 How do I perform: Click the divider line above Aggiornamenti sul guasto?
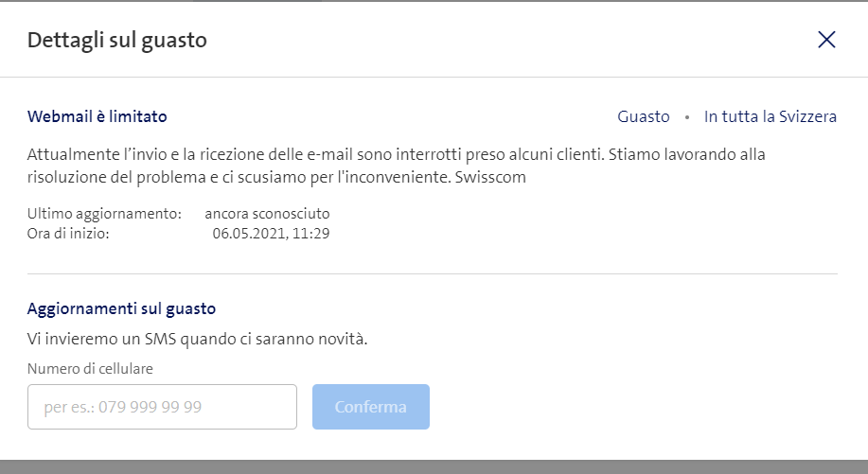tap(433, 274)
